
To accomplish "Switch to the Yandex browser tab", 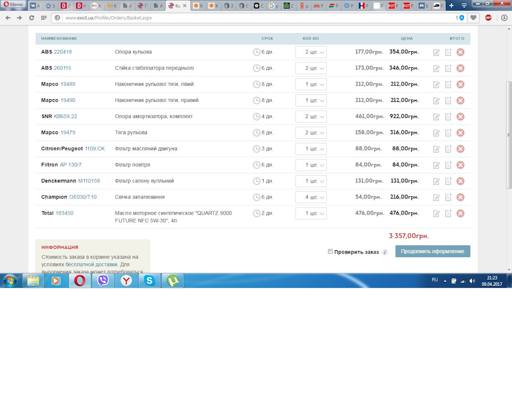I will [x=303, y=5].
